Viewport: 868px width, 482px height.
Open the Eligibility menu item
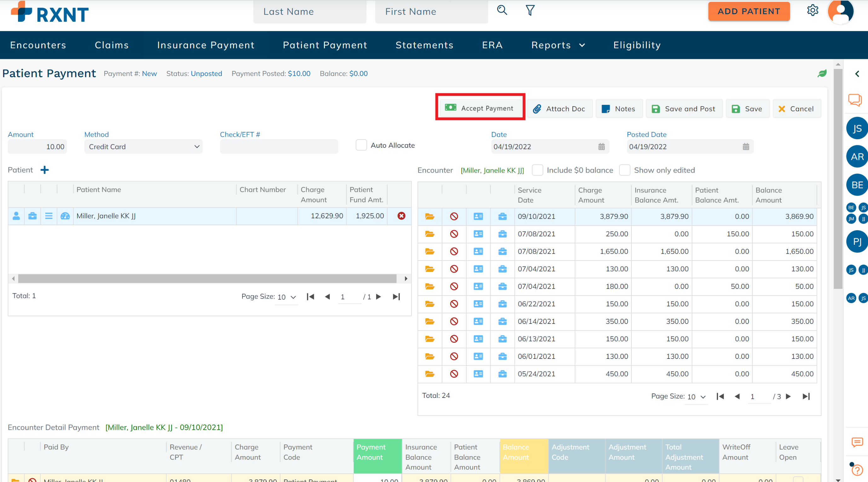pyautogui.click(x=637, y=45)
